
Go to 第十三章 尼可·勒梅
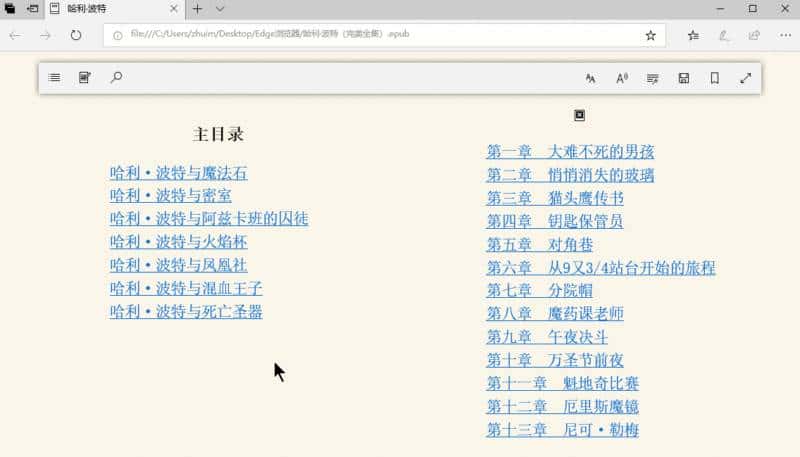(x=563, y=430)
